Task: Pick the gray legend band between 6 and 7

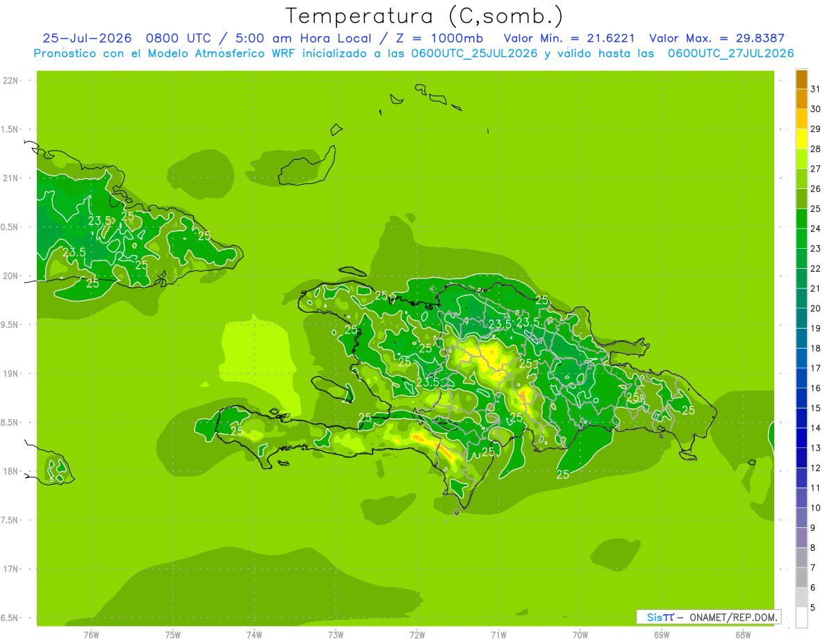Action: click(x=801, y=578)
